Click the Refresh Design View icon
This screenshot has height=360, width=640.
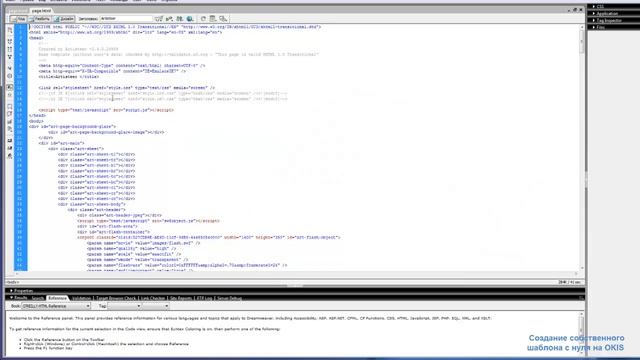click(203, 19)
